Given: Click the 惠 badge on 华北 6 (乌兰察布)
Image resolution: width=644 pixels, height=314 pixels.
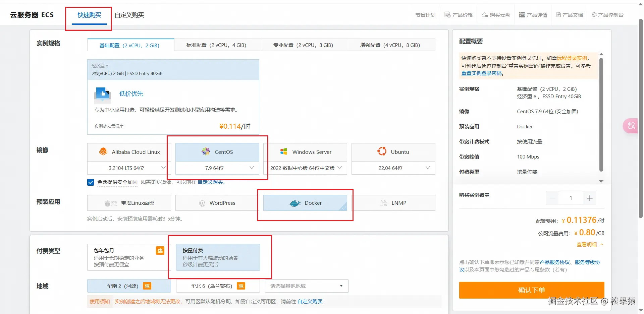Looking at the screenshot, I should coord(241,286).
